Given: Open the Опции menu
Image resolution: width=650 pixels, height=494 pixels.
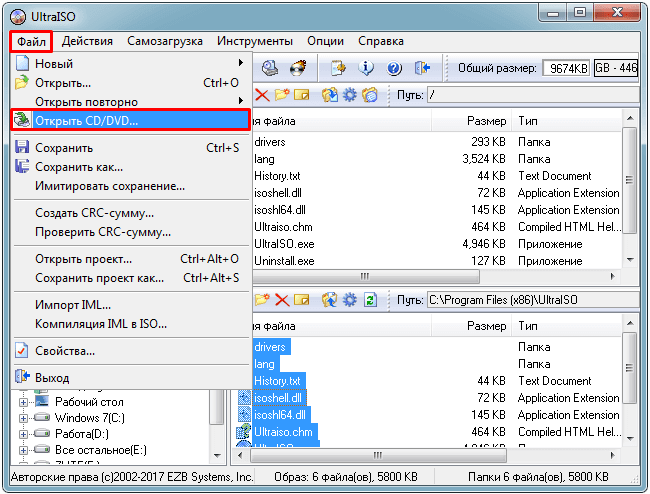Looking at the screenshot, I should coord(325,41).
